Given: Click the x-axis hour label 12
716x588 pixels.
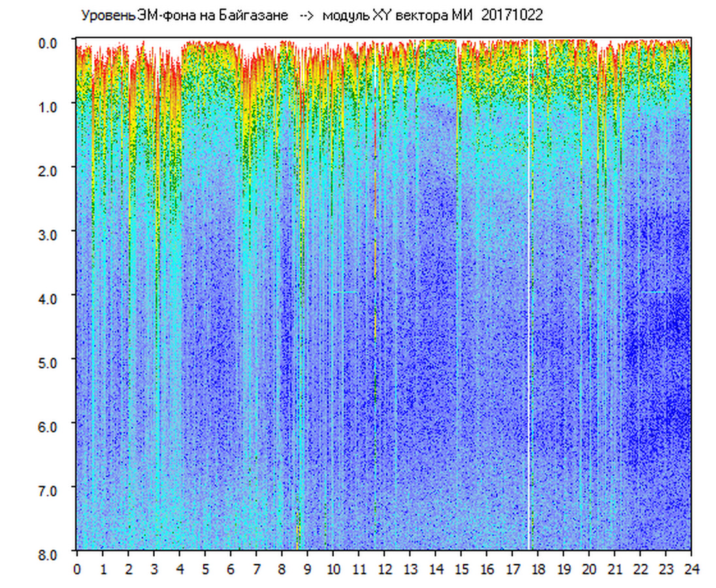Looking at the screenshot, I should point(384,569).
